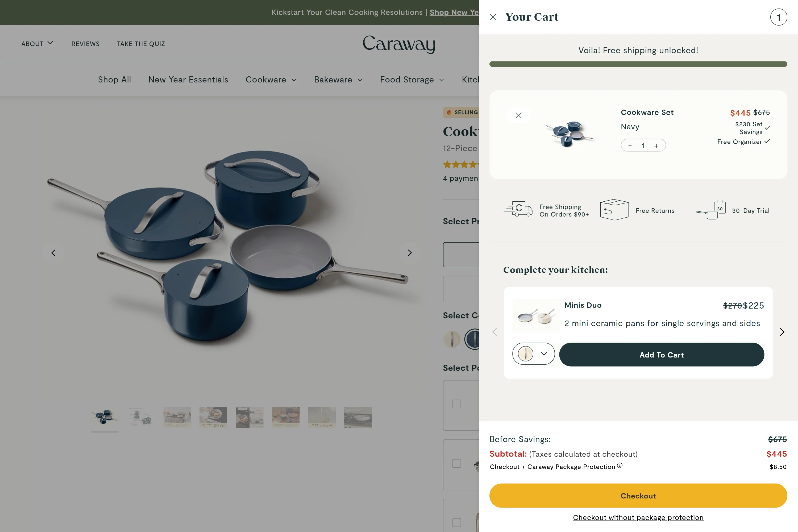Checkout without package protection link

pos(638,517)
